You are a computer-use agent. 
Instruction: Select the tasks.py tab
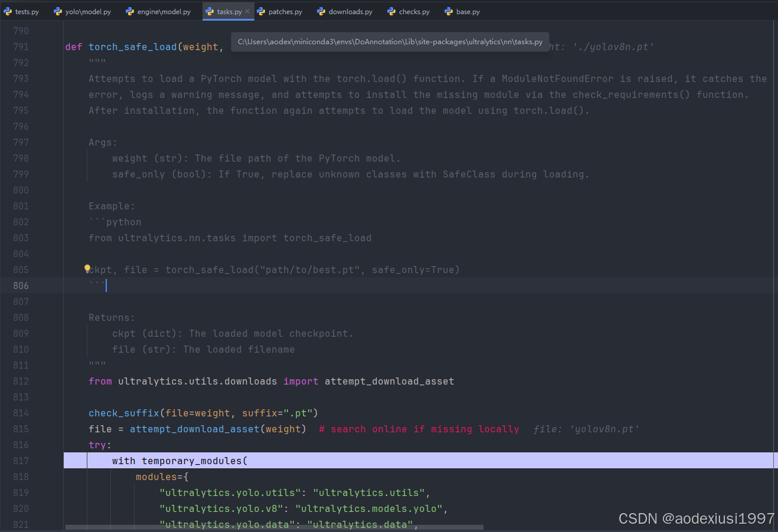(x=229, y=12)
